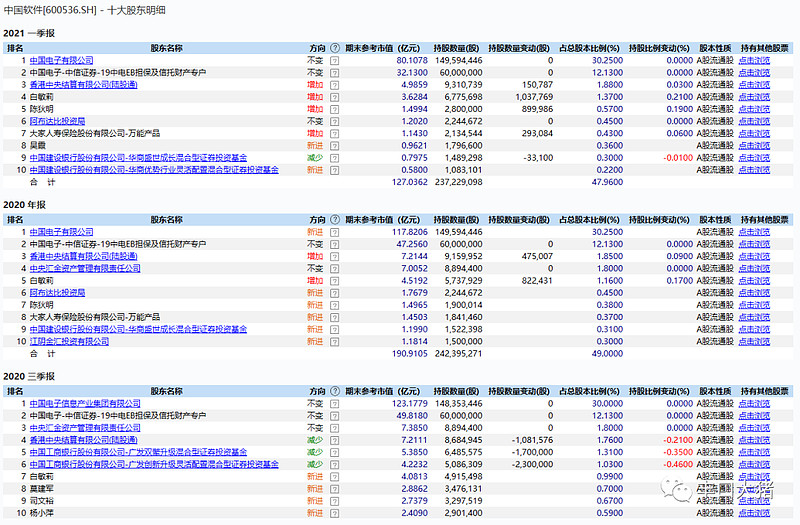The height and width of the screenshot is (525, 800).
Task: Click question icon for 中国电子有限公司 in 2020 年报
Action: (334, 232)
